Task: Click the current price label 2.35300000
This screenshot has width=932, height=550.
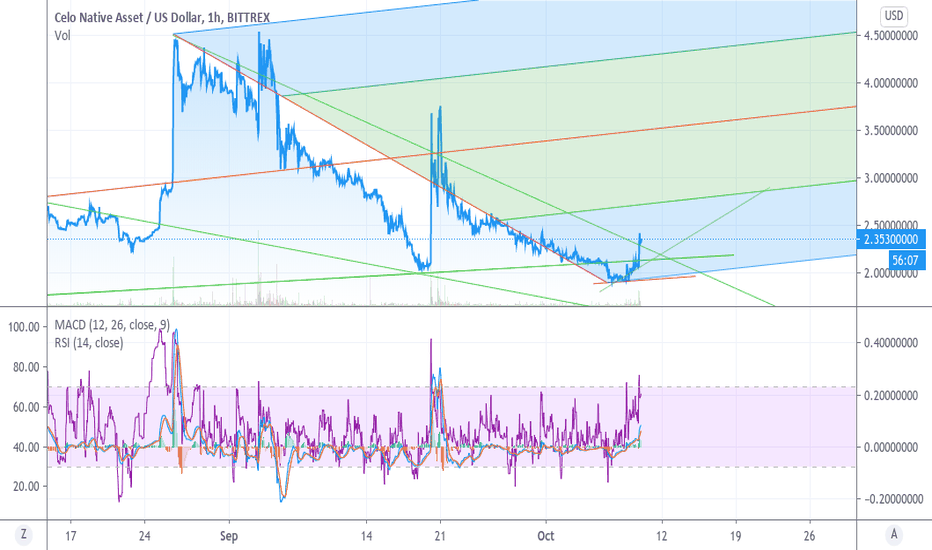Action: tap(891, 239)
